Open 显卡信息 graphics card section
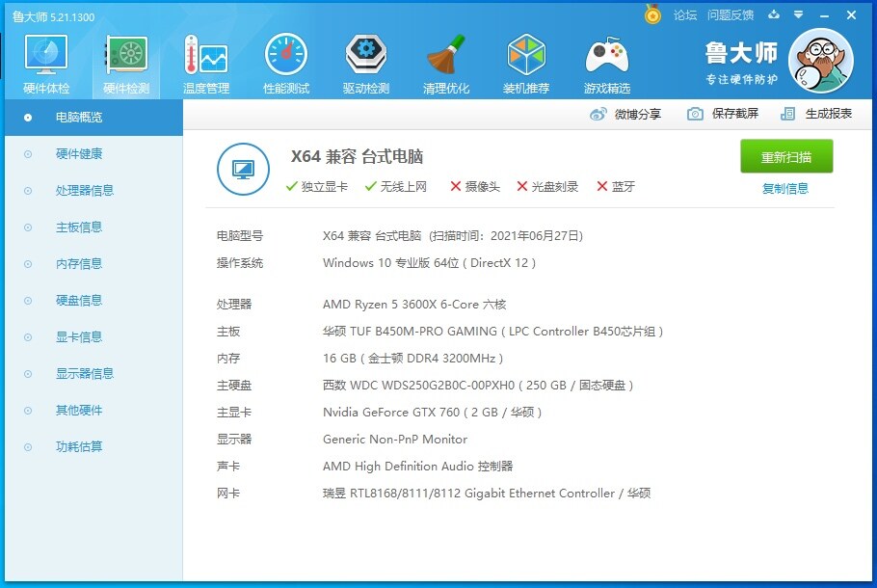 pos(79,337)
